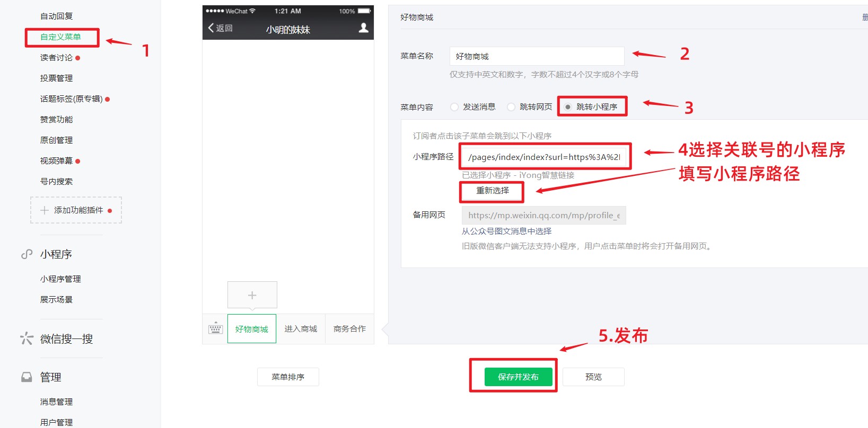Click the keyboard icon in phone preview
Screen dimensions: 868x428
pyautogui.click(x=215, y=328)
